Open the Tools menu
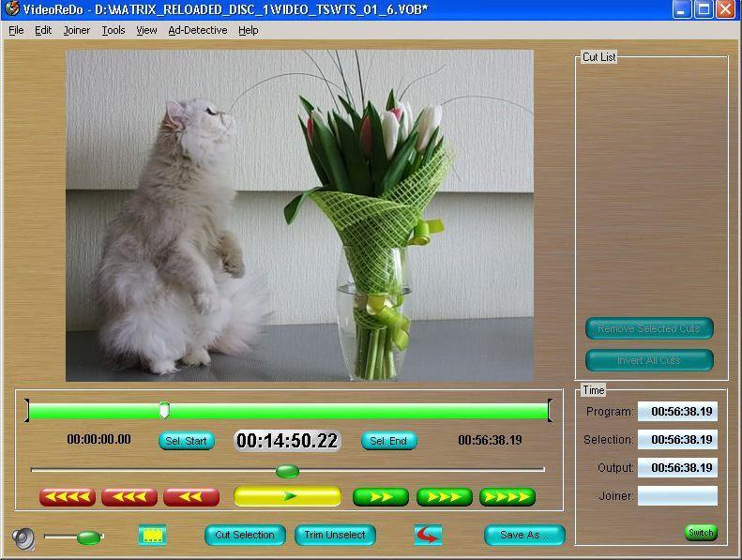Screen dimensions: 742x560 pos(114,30)
